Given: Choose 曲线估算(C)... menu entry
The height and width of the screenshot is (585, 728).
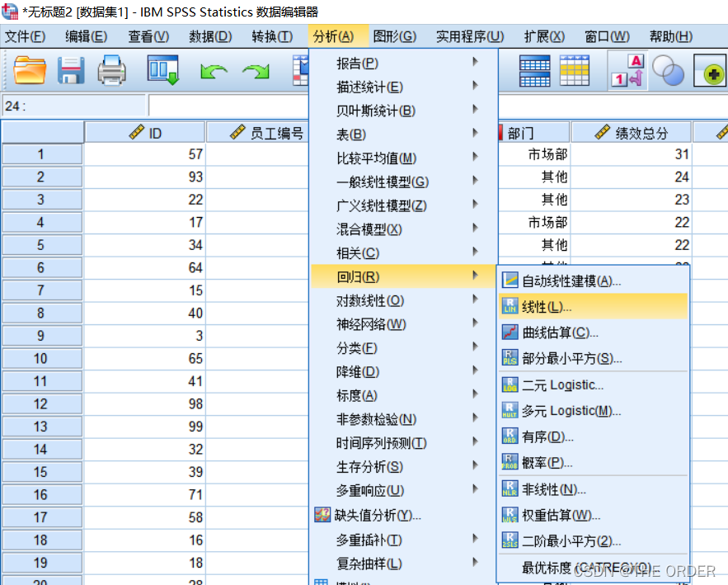Looking at the screenshot, I should [x=594, y=333].
